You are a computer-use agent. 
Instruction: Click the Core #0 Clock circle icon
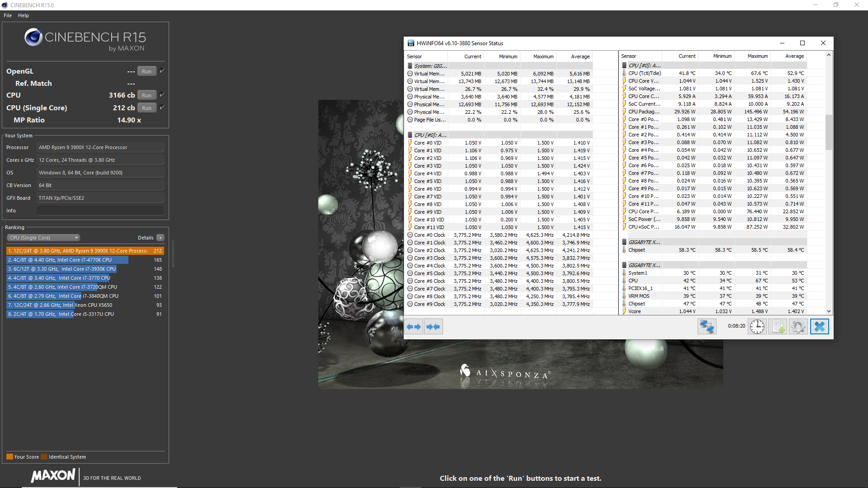point(410,235)
